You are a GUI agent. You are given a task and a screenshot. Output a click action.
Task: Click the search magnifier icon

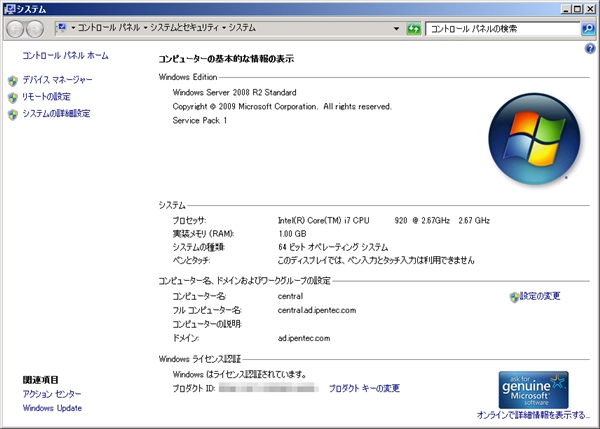(x=588, y=29)
